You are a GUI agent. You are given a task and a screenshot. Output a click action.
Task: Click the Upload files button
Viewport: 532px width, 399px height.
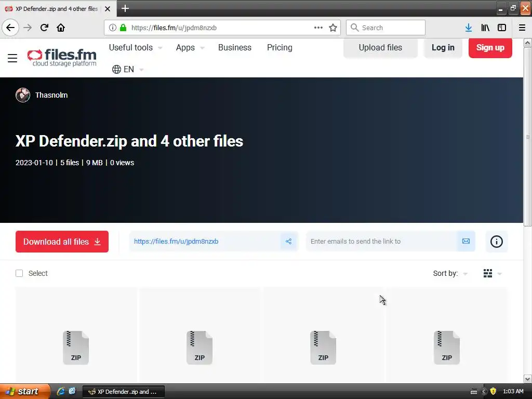tap(380, 47)
